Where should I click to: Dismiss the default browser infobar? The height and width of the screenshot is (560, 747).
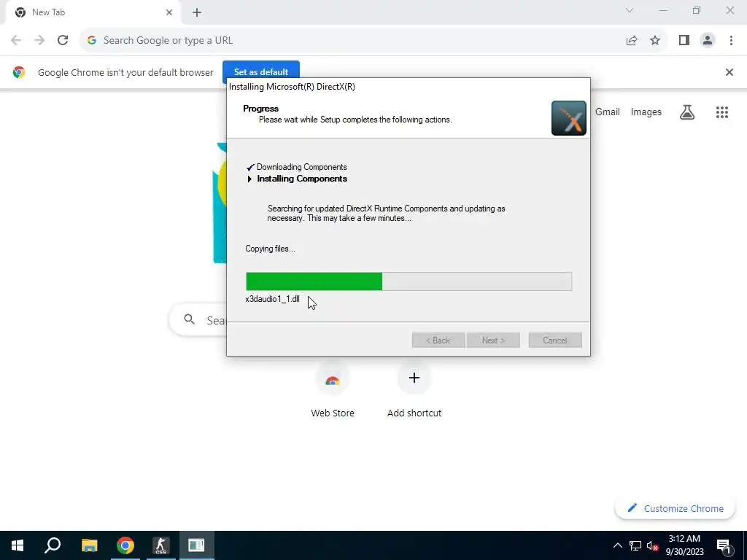(729, 72)
